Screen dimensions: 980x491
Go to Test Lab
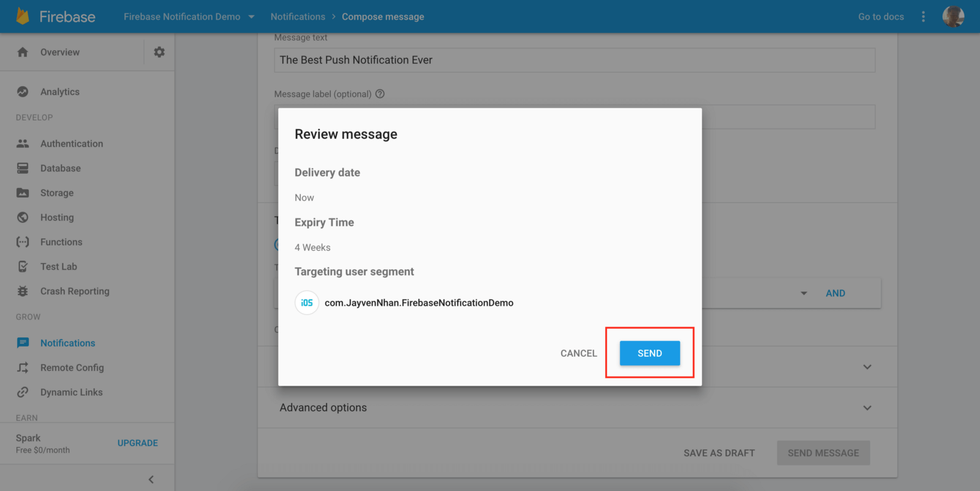[59, 266]
